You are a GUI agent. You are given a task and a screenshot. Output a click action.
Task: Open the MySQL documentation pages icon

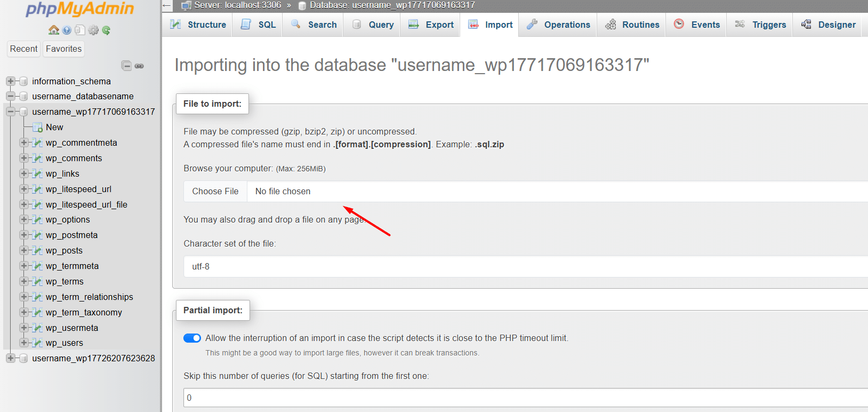coord(80,30)
